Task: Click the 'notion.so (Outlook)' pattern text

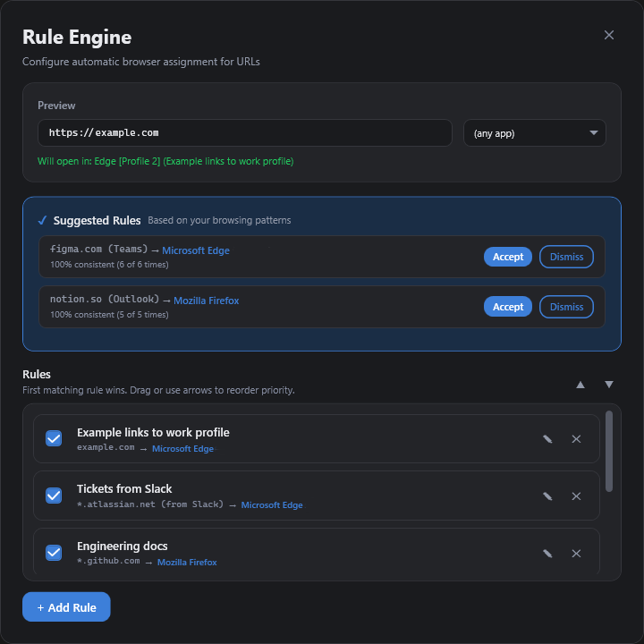Action: 105,299
